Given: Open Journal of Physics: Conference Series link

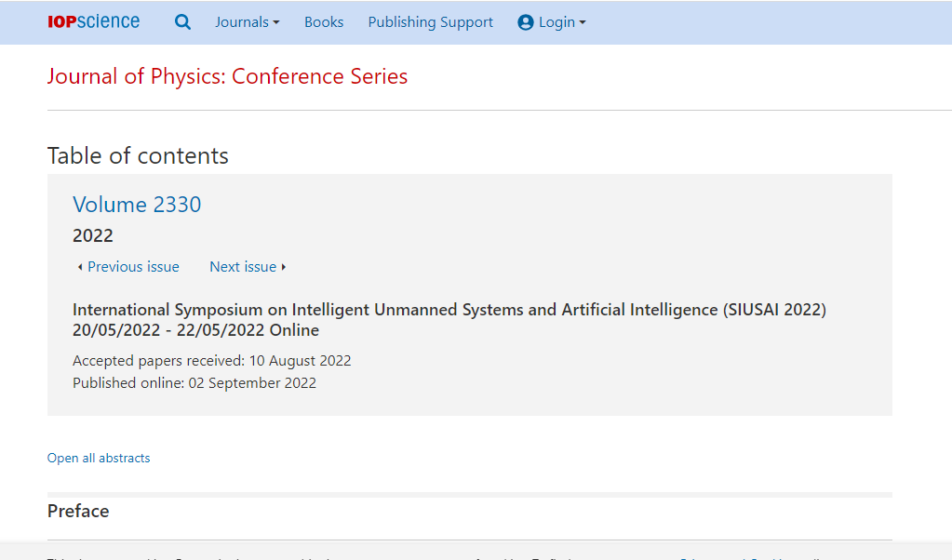Looking at the screenshot, I should (x=228, y=76).
